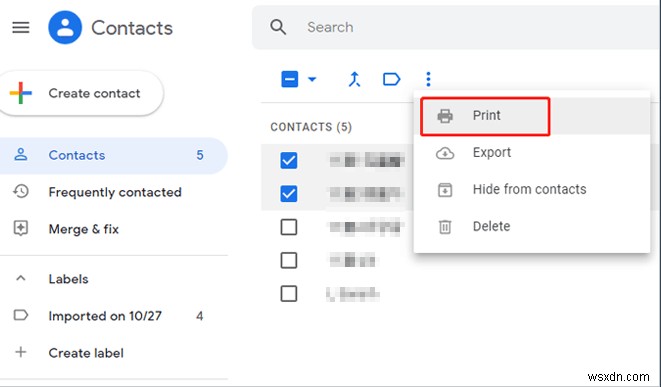Image resolution: width=661 pixels, height=387 pixels.
Task: Check the fifth contact's checkbox
Action: click(289, 293)
